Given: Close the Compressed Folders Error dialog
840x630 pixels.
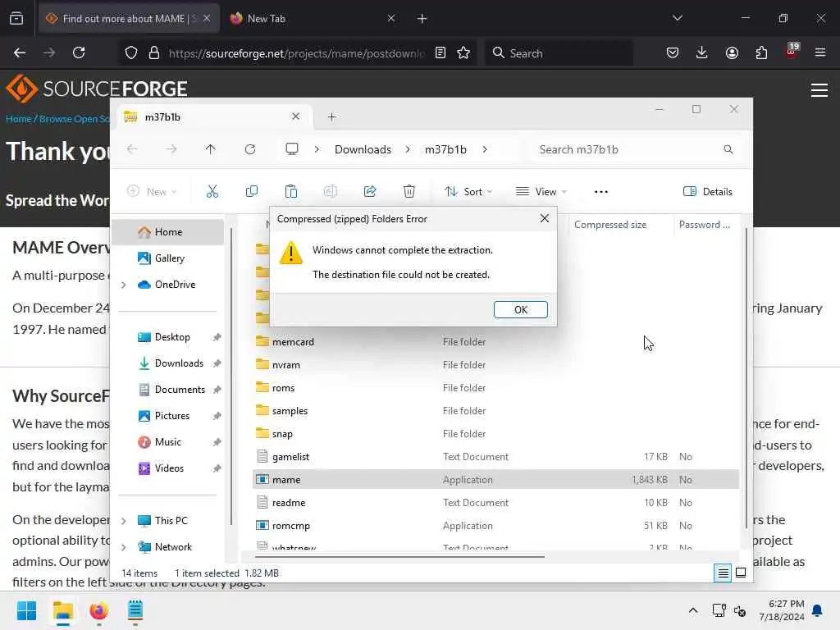Looking at the screenshot, I should point(545,218).
